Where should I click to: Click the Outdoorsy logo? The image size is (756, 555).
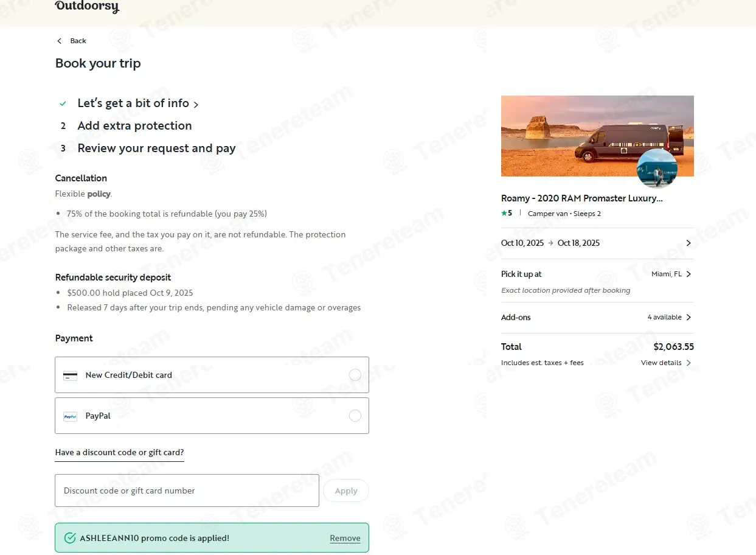pos(87,7)
